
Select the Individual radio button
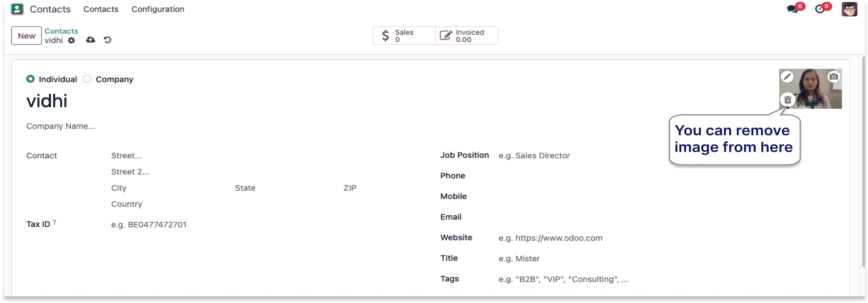tap(30, 79)
